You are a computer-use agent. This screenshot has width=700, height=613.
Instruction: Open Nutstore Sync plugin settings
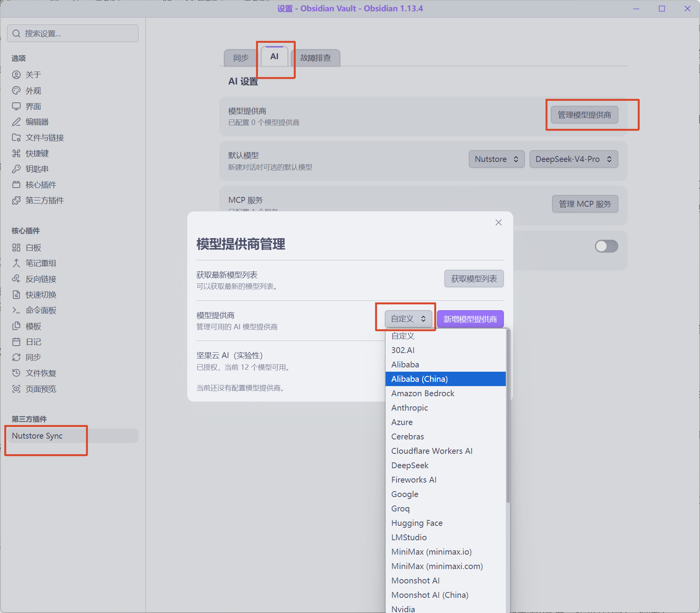click(72, 436)
